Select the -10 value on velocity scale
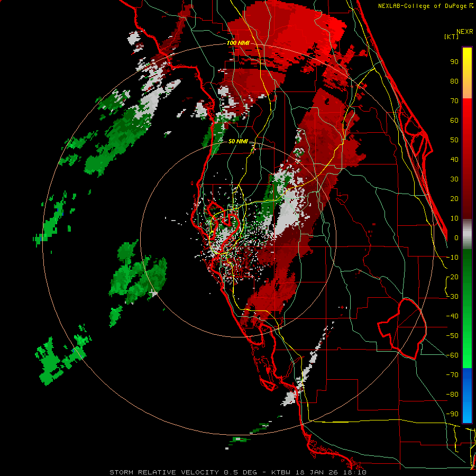476x476 pixels. click(452, 258)
